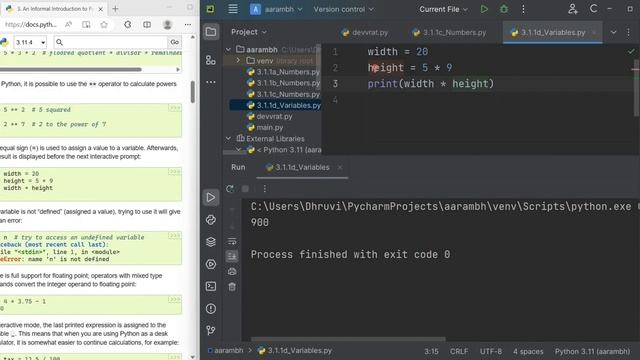Image resolution: width=640 pixels, height=360 pixels.
Task: Collapse External Libraries node
Action: click(x=228, y=138)
